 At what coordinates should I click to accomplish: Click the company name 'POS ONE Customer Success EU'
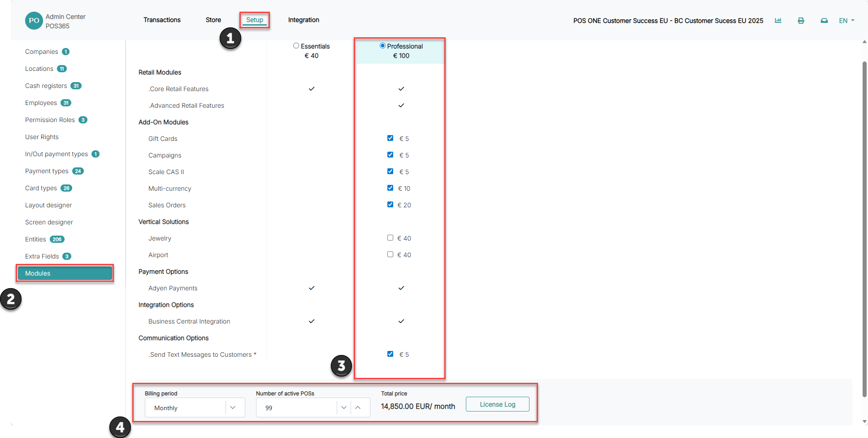pos(621,21)
